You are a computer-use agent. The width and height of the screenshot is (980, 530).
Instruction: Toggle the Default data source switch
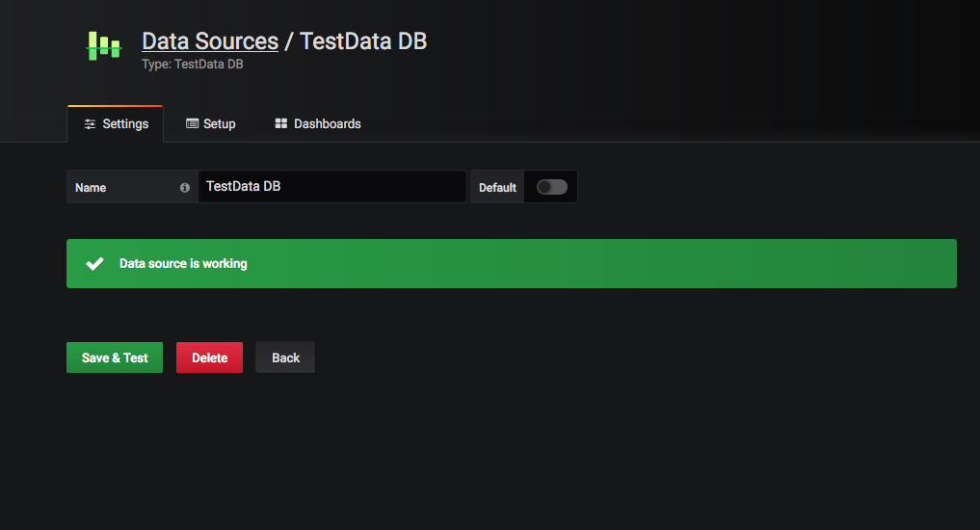click(x=552, y=187)
